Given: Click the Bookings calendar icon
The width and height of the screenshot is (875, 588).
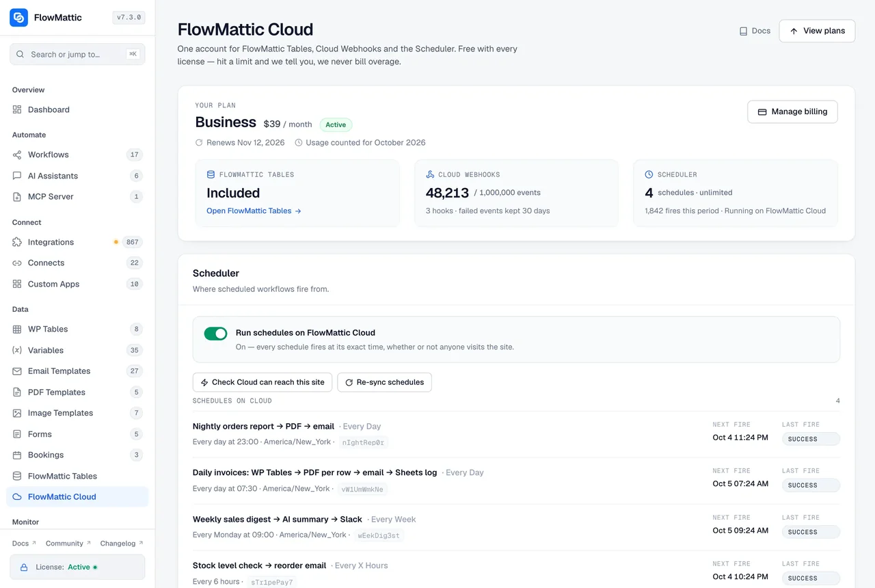Looking at the screenshot, I should (17, 455).
